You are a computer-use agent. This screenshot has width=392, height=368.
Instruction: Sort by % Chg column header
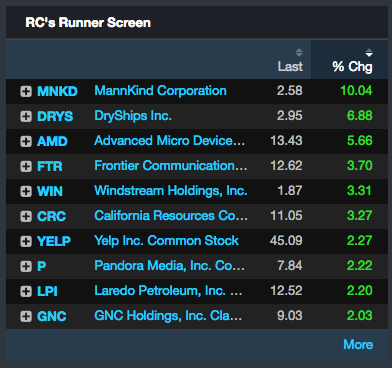coord(352,66)
